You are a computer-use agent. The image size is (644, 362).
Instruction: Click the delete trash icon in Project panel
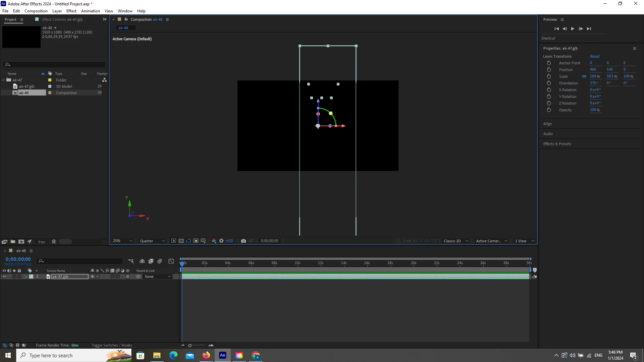pyautogui.click(x=54, y=242)
